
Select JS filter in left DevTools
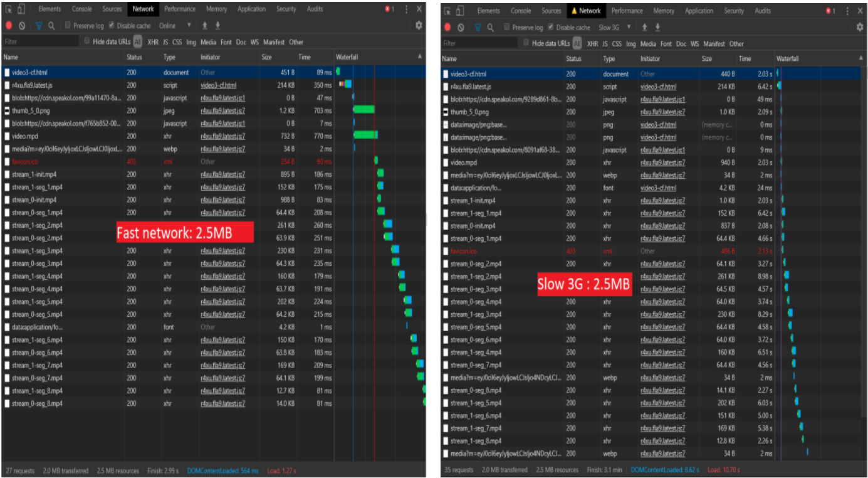165,42
